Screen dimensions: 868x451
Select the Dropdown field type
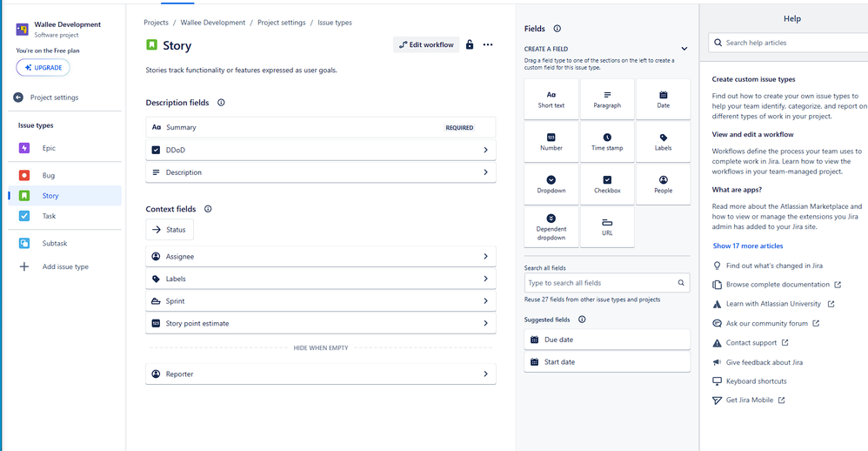551,185
